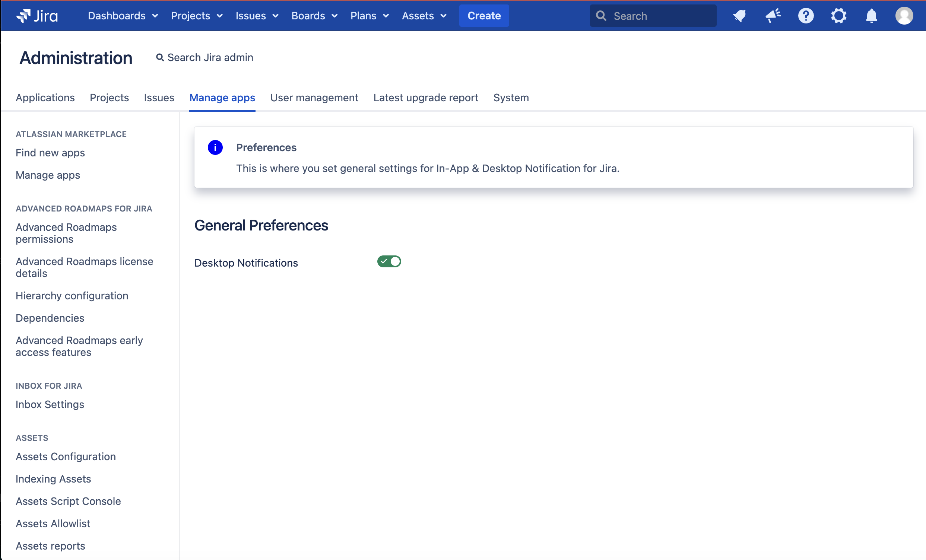
Task: Disable the Desktop Notifications toggle
Action: point(389,261)
